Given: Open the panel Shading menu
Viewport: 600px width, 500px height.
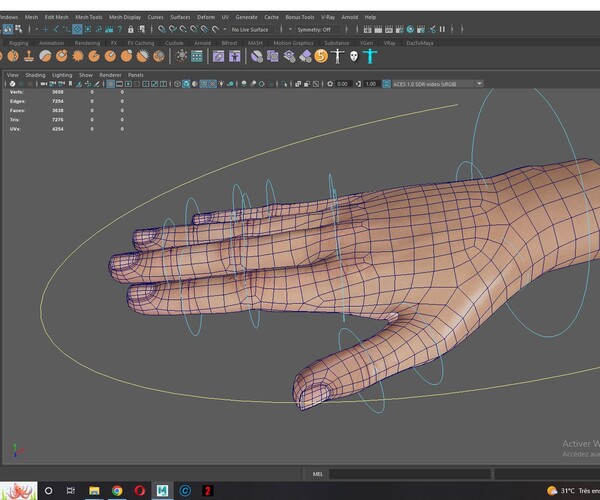Looking at the screenshot, I should point(35,75).
